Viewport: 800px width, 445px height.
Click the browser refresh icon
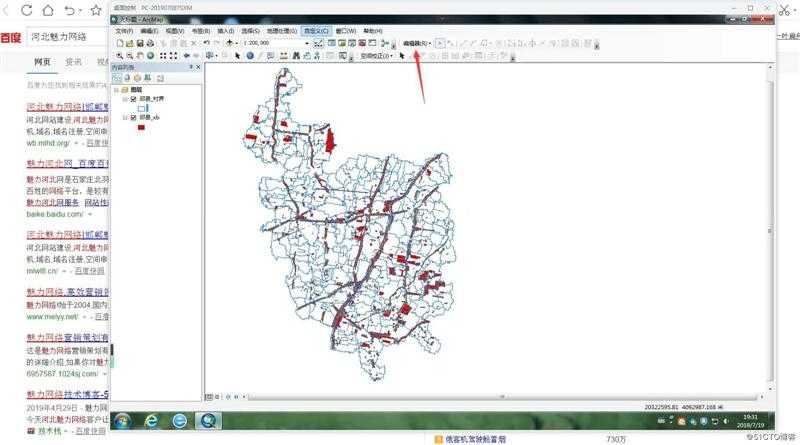tap(27, 10)
